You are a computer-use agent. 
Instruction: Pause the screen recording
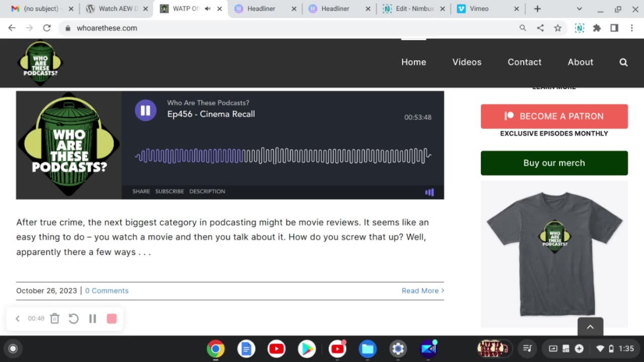pyautogui.click(x=93, y=318)
